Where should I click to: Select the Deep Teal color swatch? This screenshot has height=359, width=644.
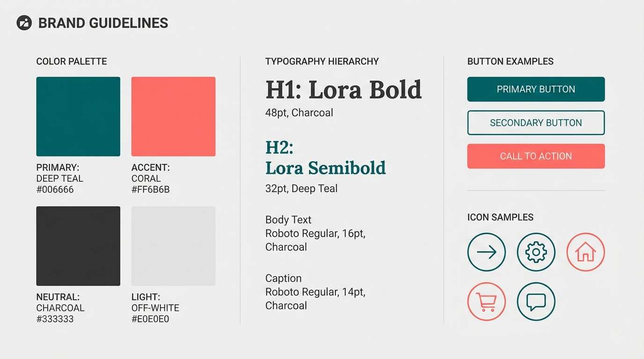78,116
